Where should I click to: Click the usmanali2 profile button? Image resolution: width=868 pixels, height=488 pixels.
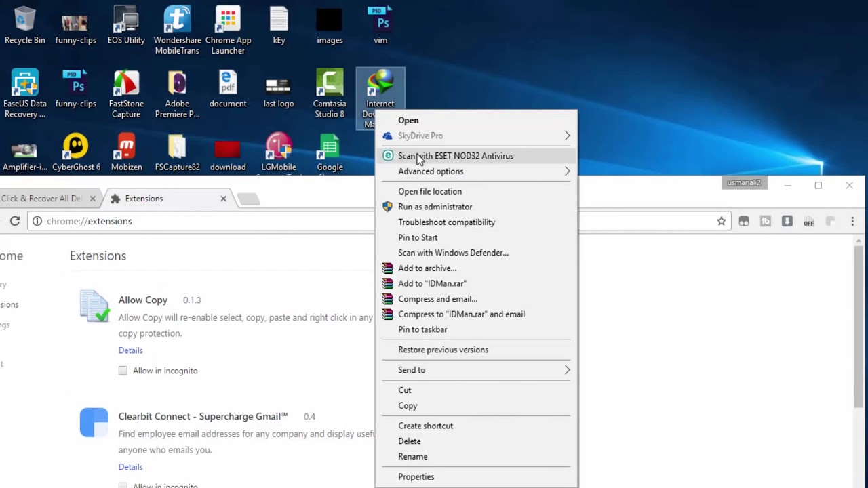pos(744,183)
